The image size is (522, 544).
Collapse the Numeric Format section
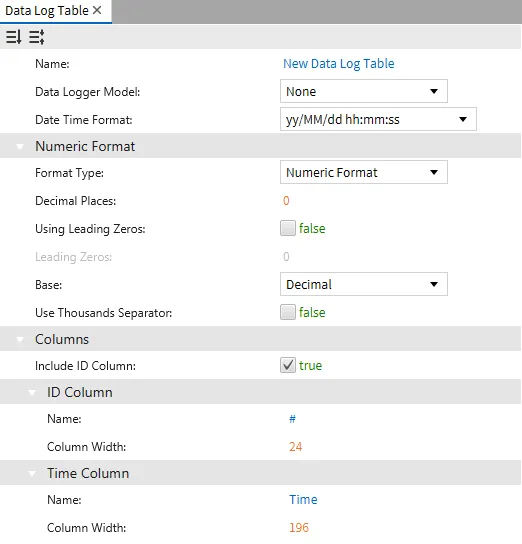20,147
